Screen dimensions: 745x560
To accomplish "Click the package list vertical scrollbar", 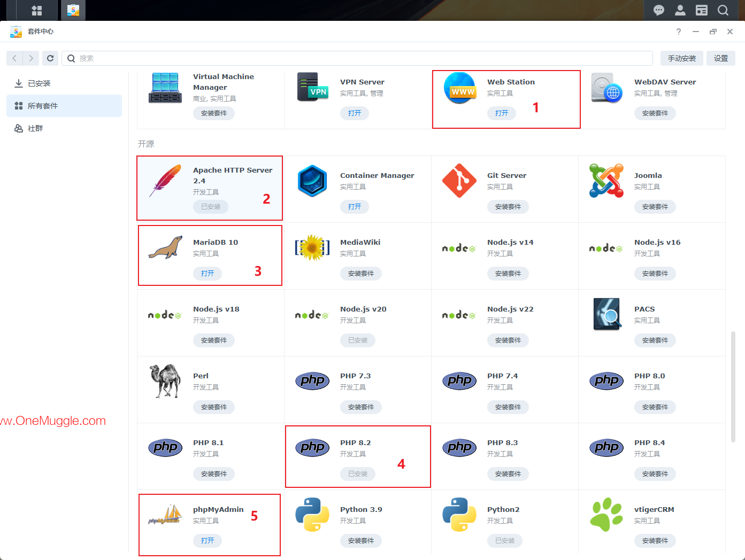I will click(x=733, y=387).
